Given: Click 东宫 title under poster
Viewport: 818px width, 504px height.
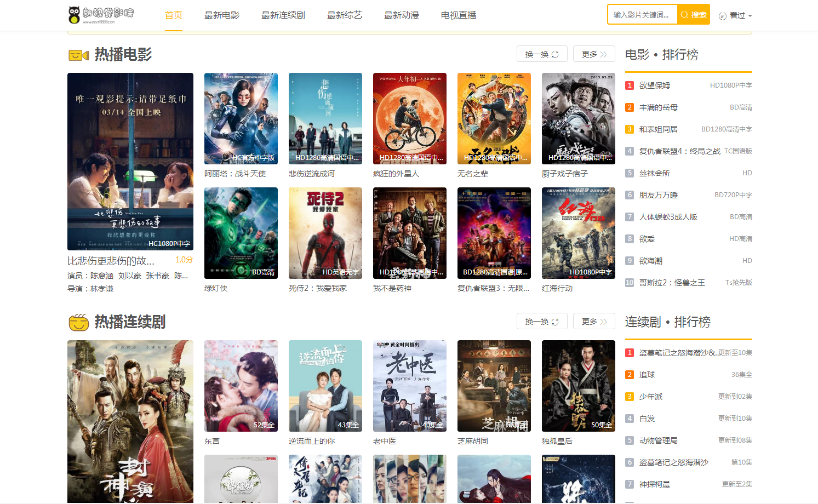Looking at the screenshot, I should [212, 441].
